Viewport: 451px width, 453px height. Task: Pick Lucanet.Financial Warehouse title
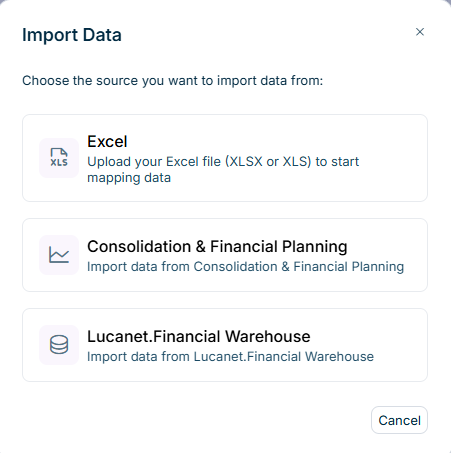(199, 336)
